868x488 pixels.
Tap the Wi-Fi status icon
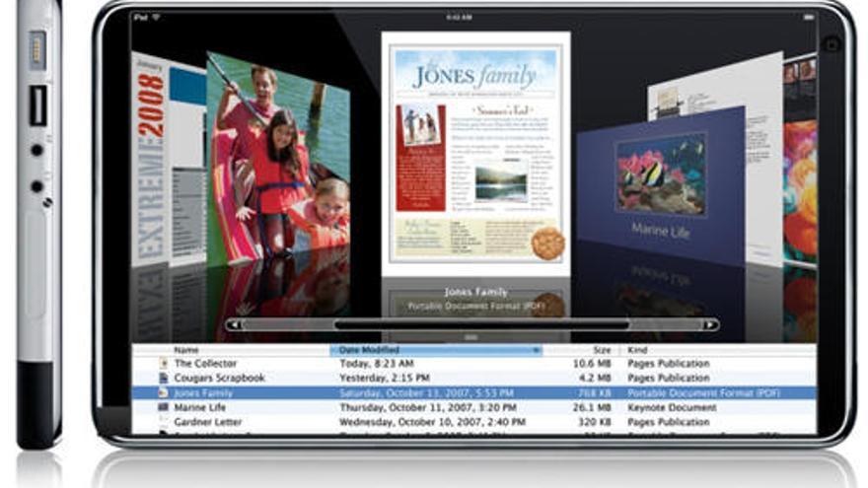[x=156, y=17]
